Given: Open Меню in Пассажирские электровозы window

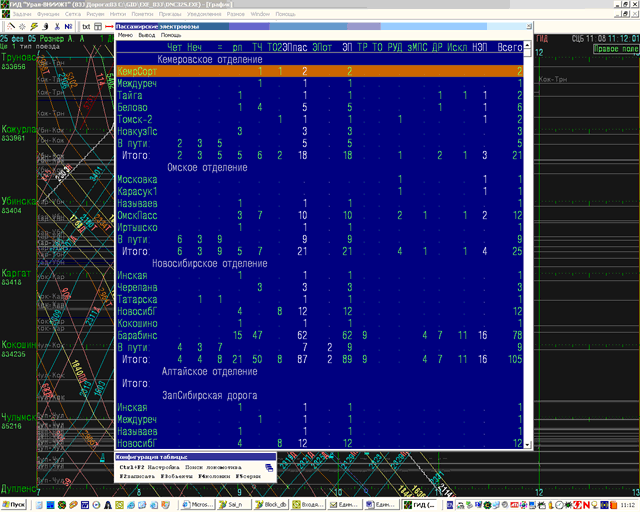Looking at the screenshot, I should (126, 35).
